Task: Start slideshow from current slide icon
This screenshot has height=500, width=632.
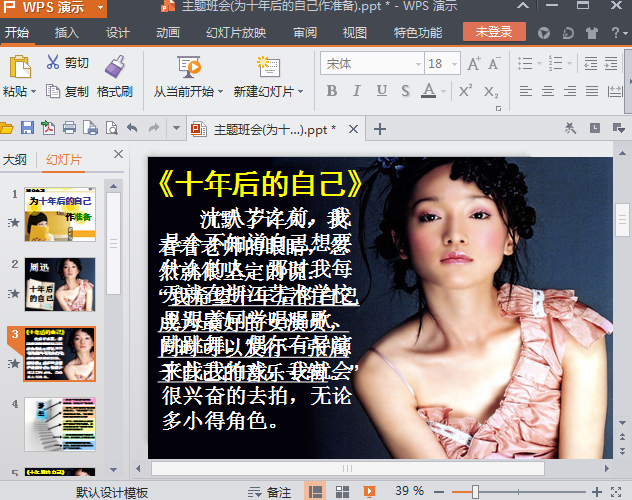Action: 189,66
